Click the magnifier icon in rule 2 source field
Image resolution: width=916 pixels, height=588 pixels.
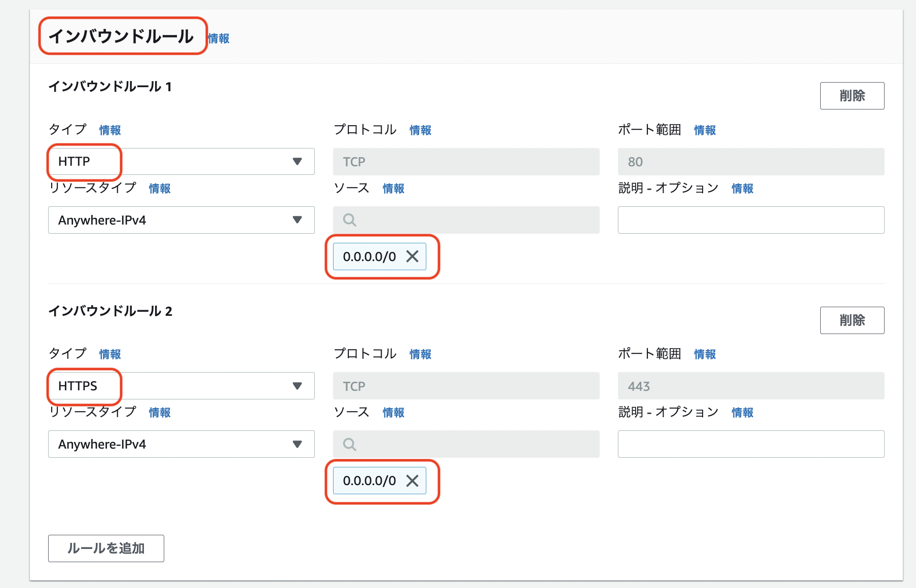pyautogui.click(x=349, y=444)
